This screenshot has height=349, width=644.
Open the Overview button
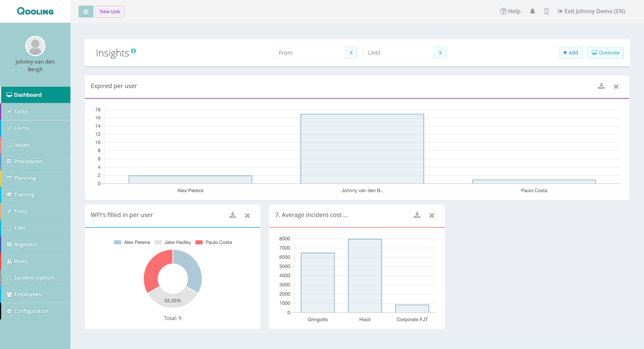pyautogui.click(x=605, y=53)
